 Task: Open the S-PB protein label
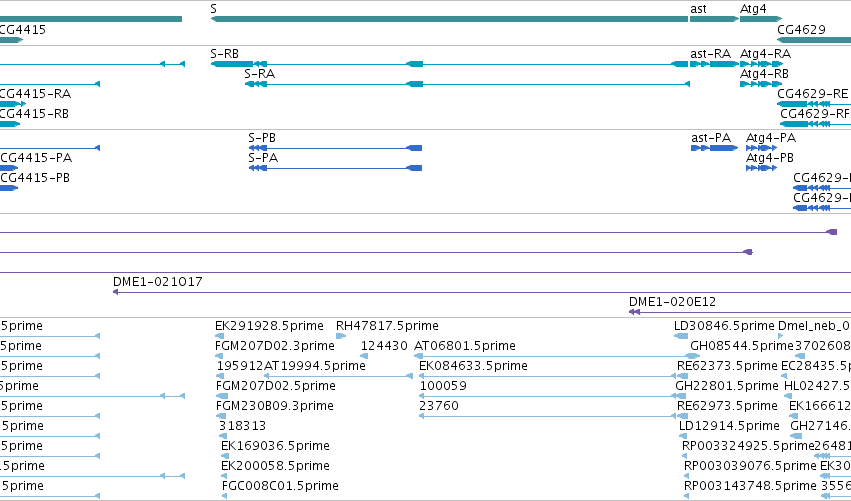(262, 138)
